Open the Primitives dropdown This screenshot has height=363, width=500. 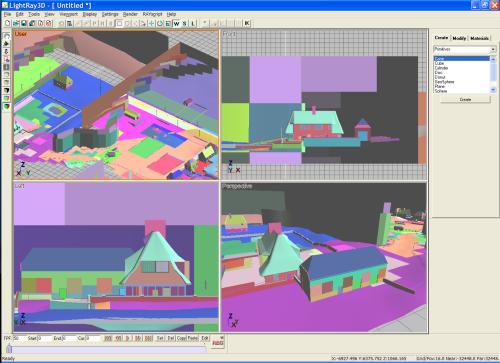tap(465, 49)
